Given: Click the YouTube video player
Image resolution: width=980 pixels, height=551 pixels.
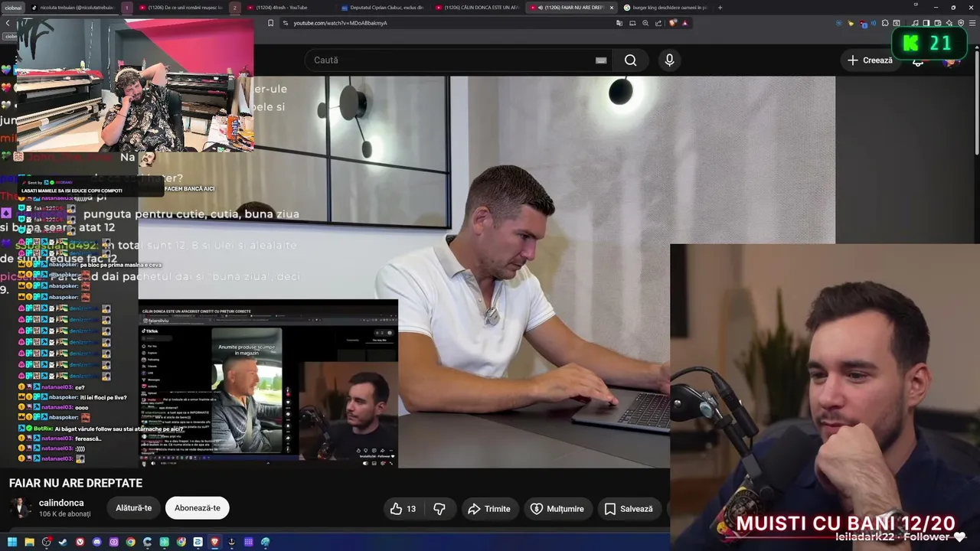Looking at the screenshot, I should coord(487,272).
